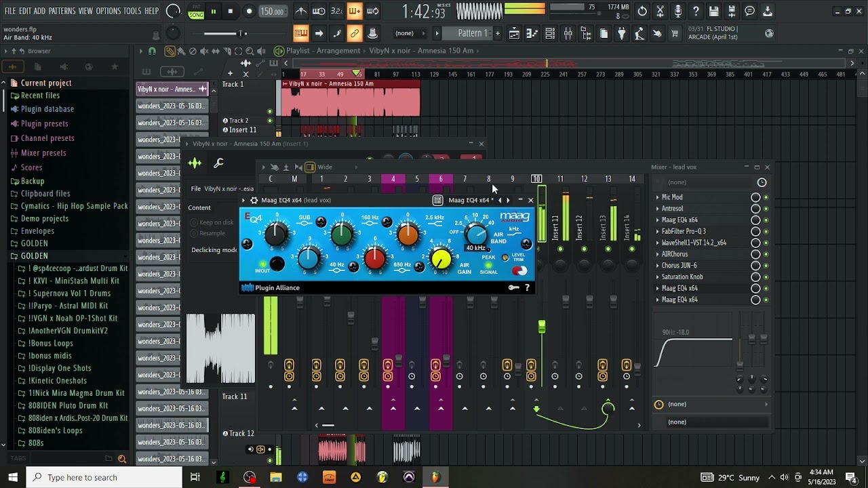Toggle the metronome icon in the toolbar
The height and width of the screenshot is (488, 868).
[300, 11]
